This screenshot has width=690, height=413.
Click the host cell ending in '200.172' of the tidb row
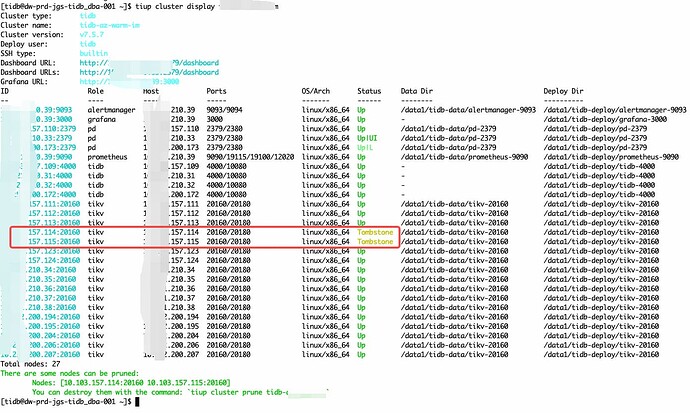coord(171,194)
